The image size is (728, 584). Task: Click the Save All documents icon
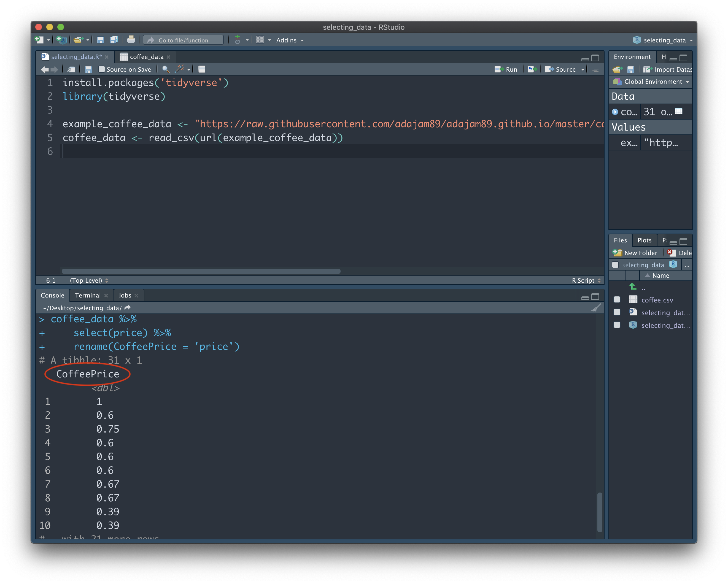coord(114,40)
